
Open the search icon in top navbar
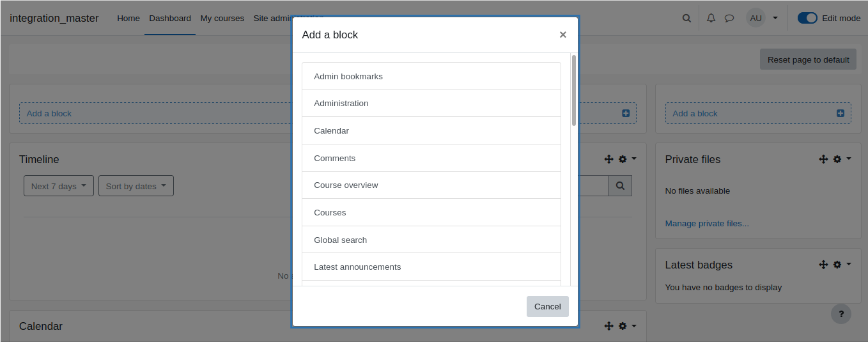(x=686, y=18)
